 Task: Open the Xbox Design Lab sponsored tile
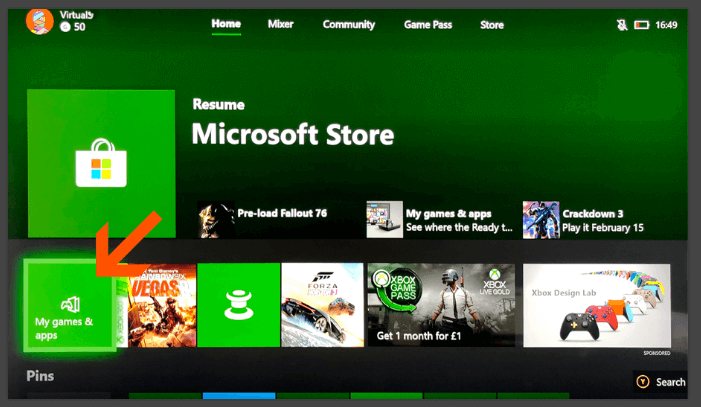pos(596,305)
